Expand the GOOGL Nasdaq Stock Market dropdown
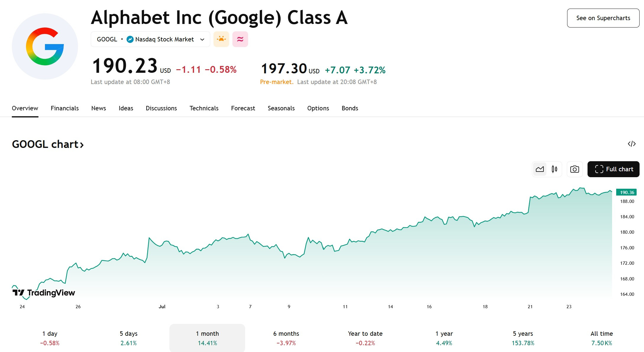 tap(150, 39)
